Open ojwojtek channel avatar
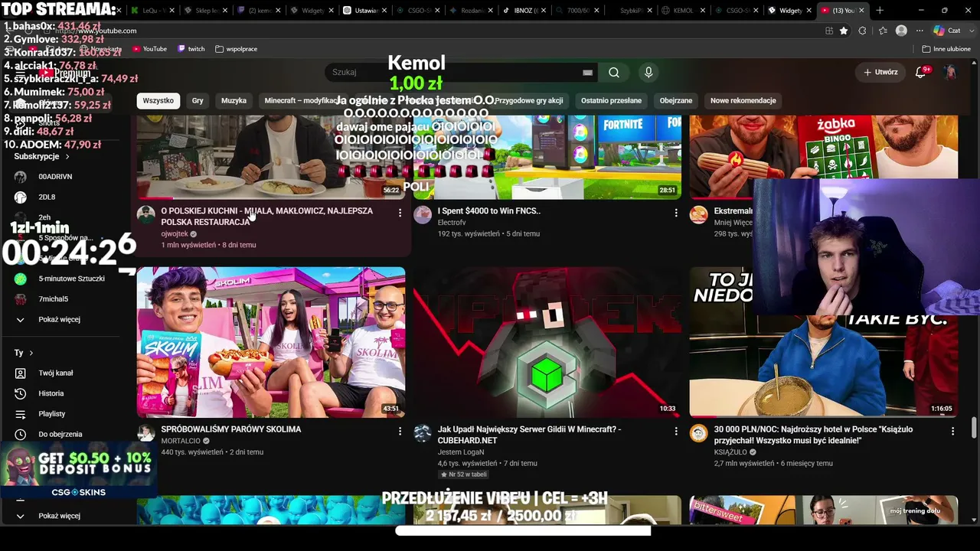Screen dimensions: 980x551 point(146,215)
